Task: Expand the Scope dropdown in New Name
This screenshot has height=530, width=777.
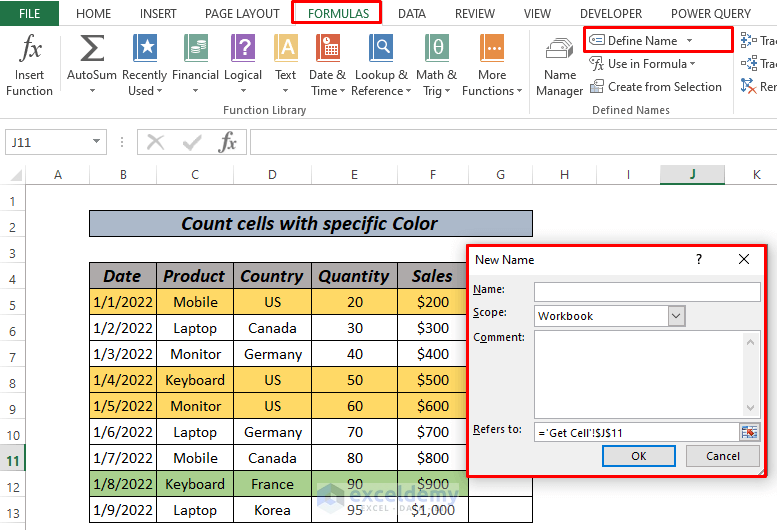Action: point(676,316)
